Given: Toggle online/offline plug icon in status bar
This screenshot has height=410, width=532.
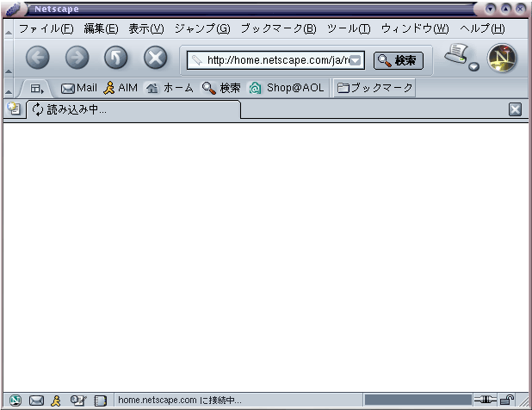Looking at the screenshot, I should [x=486, y=401].
